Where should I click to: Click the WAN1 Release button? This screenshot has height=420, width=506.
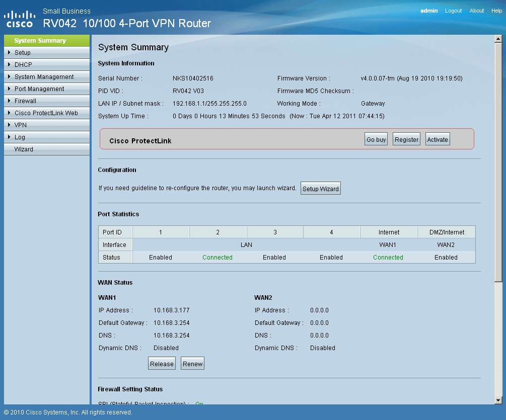[x=162, y=364]
